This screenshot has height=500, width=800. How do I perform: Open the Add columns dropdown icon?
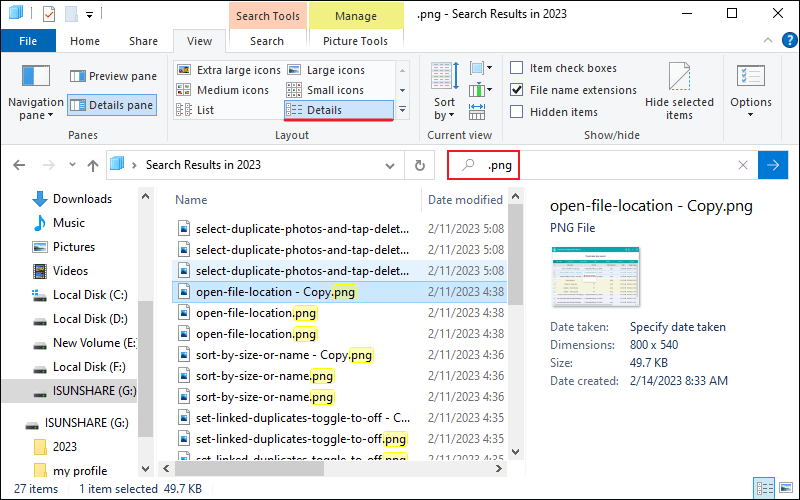pyautogui.click(x=480, y=90)
